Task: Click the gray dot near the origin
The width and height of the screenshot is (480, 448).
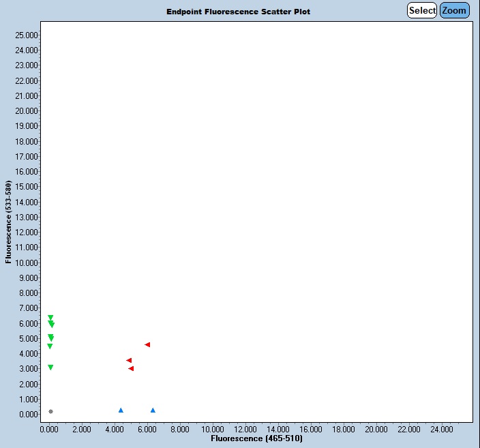Action: [x=50, y=412]
